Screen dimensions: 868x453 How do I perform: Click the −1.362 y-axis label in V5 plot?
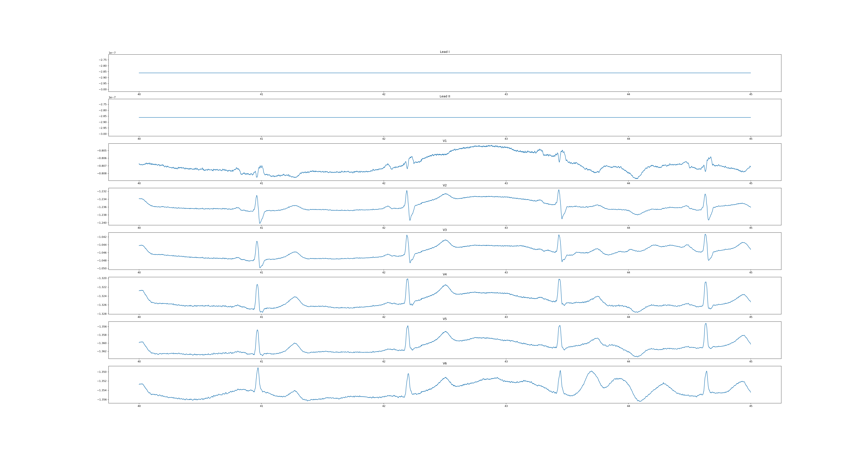(x=102, y=351)
